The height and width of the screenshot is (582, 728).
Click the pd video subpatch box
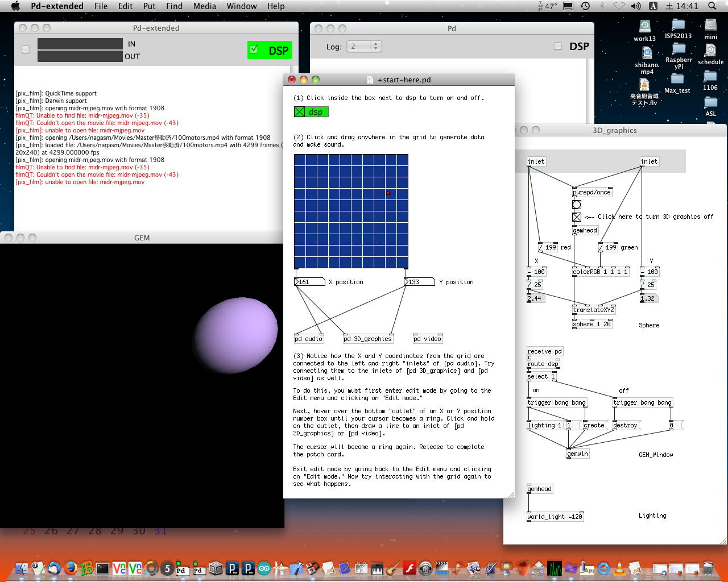point(428,339)
